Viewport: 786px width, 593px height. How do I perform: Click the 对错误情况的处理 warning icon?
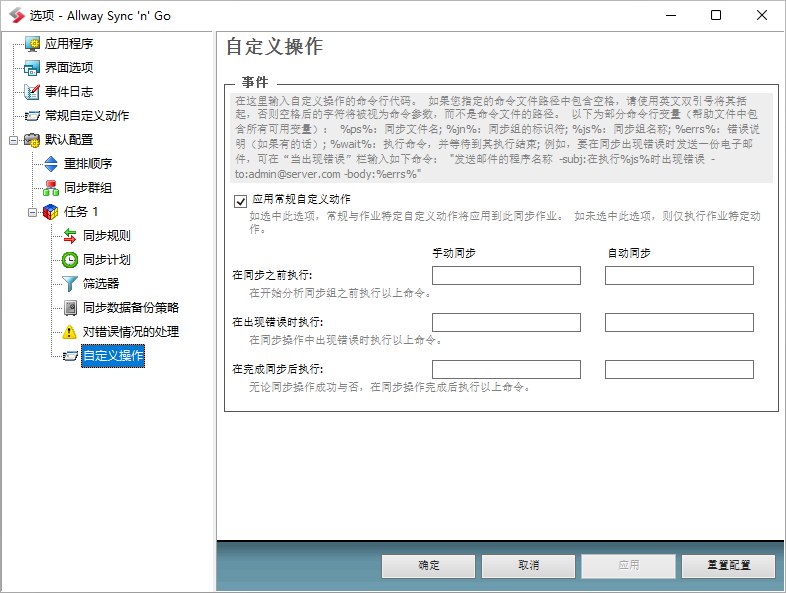coord(70,332)
